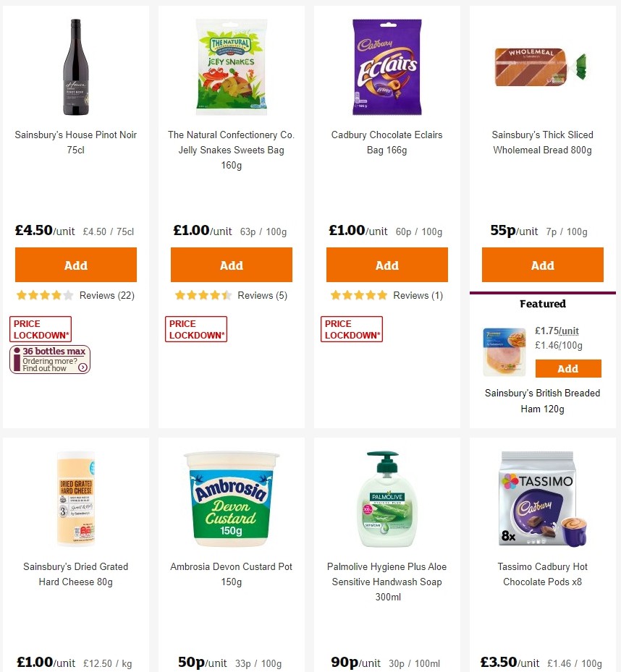Click the Ambrosia Devon Custard product image

tap(231, 499)
